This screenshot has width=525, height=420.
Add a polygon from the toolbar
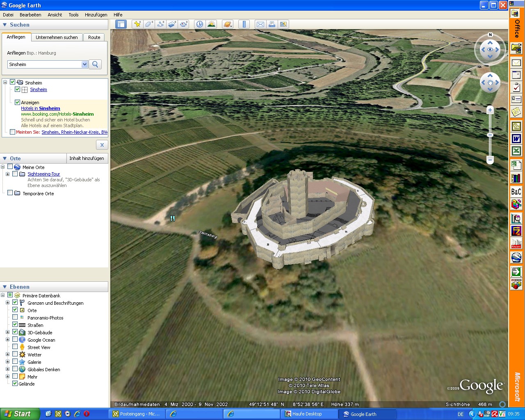[149, 24]
